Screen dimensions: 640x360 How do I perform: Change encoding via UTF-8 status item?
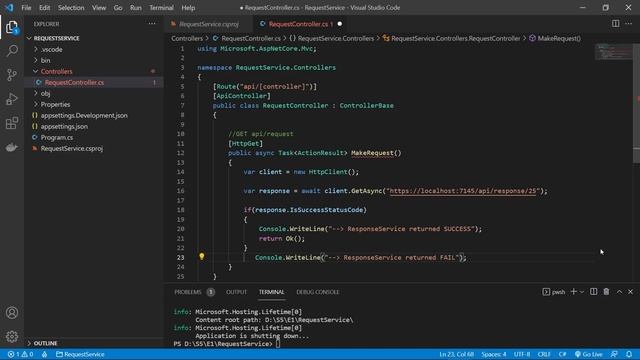point(522,354)
